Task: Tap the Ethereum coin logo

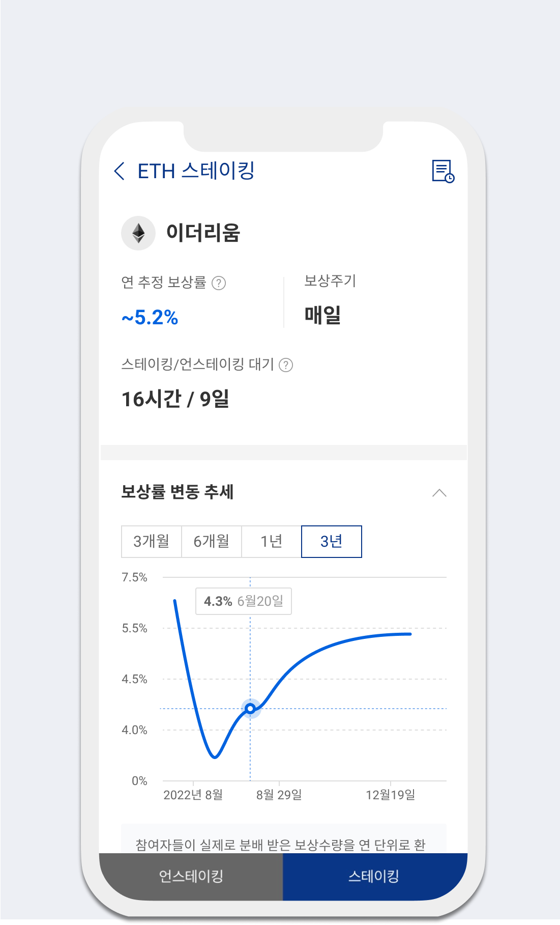Action: pos(138,233)
